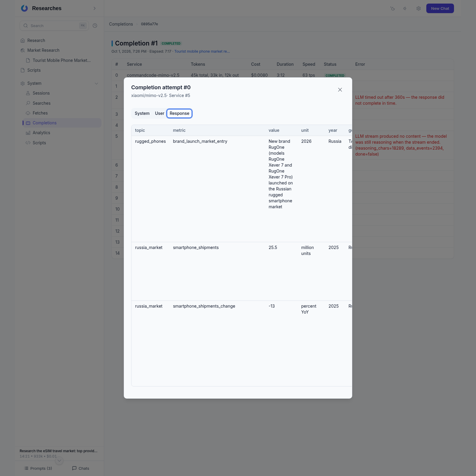This screenshot has height=476, width=476.
Task: Click the Error column header
Action: pos(360,64)
